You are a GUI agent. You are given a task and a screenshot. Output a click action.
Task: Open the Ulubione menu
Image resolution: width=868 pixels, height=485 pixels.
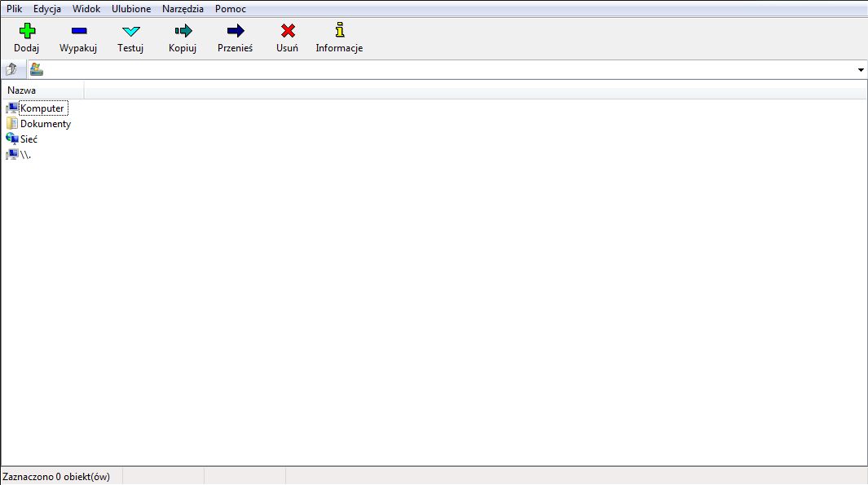131,9
